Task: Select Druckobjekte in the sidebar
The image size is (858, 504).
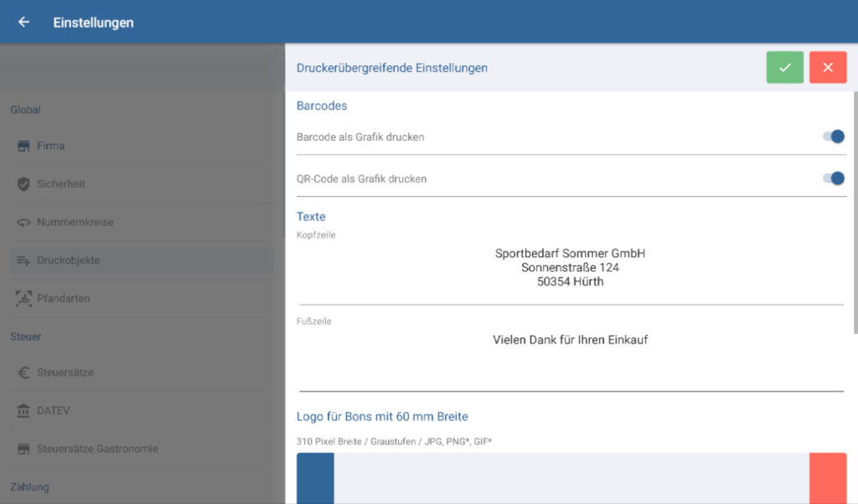Action: pyautogui.click(x=69, y=260)
